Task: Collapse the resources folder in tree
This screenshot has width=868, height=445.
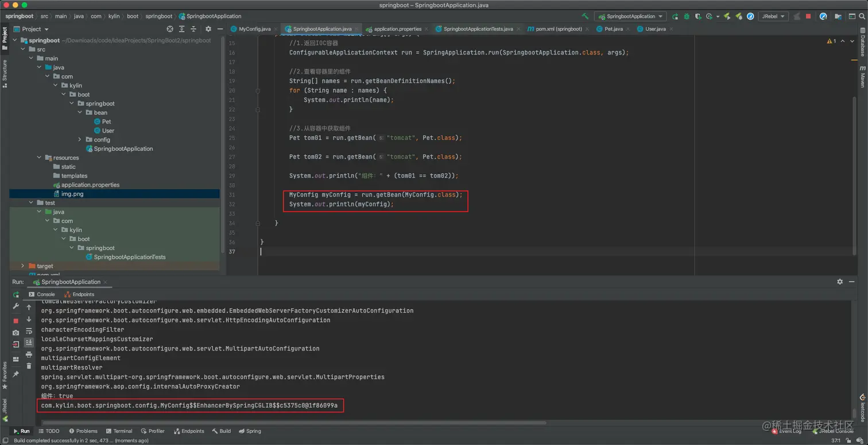Action: click(40, 158)
